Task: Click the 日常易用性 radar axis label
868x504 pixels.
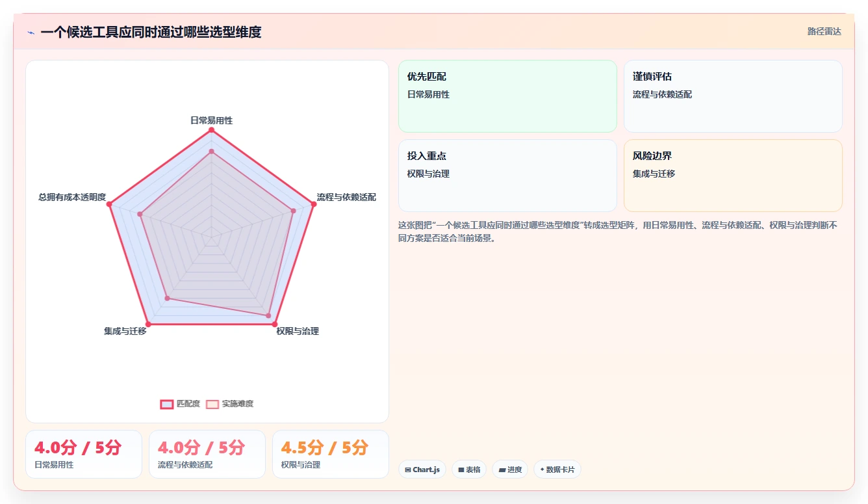Action: pyautogui.click(x=211, y=120)
